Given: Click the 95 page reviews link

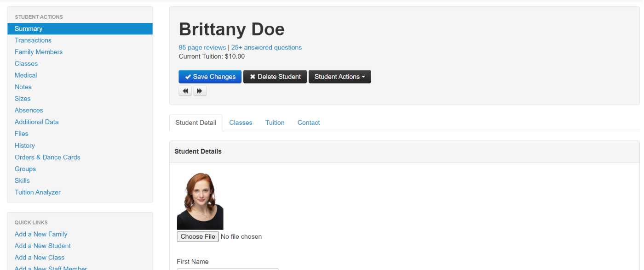Looking at the screenshot, I should 202,47.
